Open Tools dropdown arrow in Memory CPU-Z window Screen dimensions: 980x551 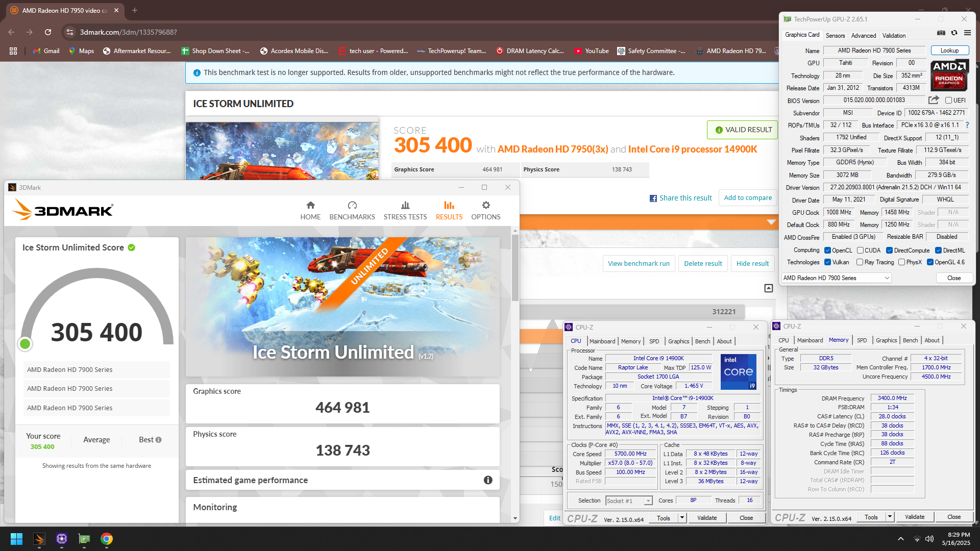point(890,517)
